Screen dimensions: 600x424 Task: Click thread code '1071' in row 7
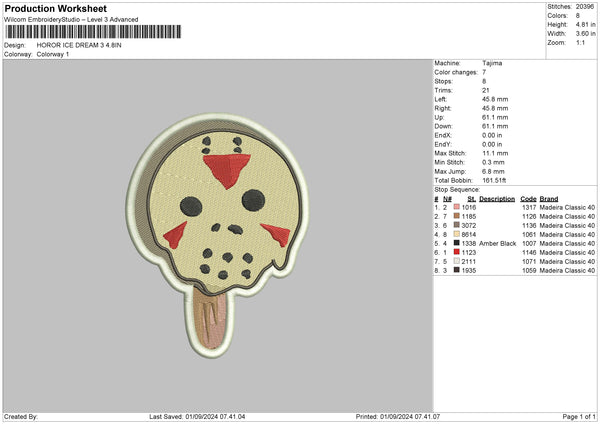[529, 261]
